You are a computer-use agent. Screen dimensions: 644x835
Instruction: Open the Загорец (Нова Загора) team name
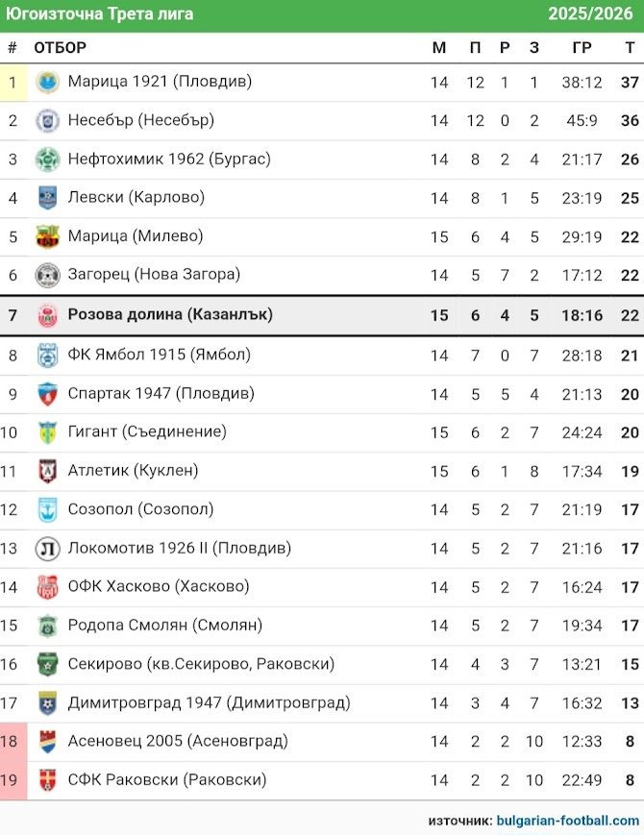click(x=154, y=275)
